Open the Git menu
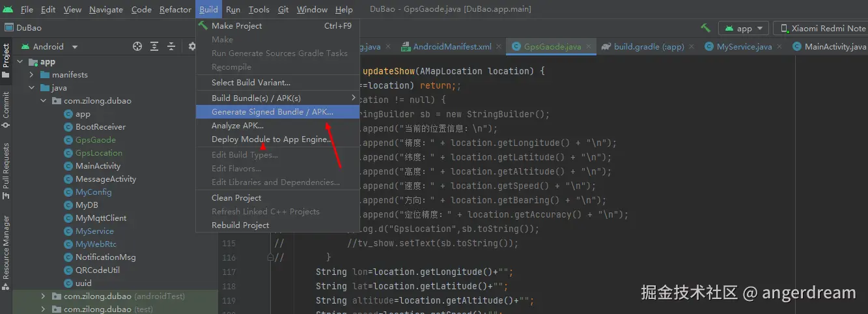This screenshot has width=868, height=314. click(x=283, y=9)
